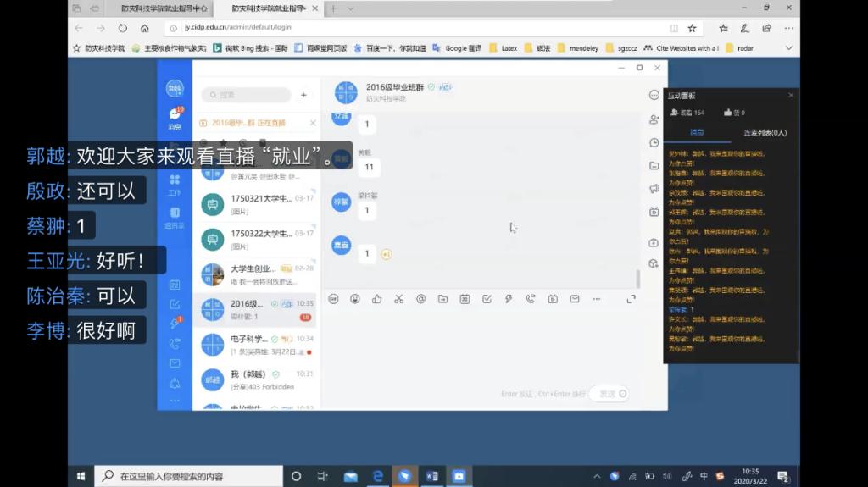Click the thumbs-up icon in chat toolbar
Screen dimensions: 868x487
click(376, 299)
